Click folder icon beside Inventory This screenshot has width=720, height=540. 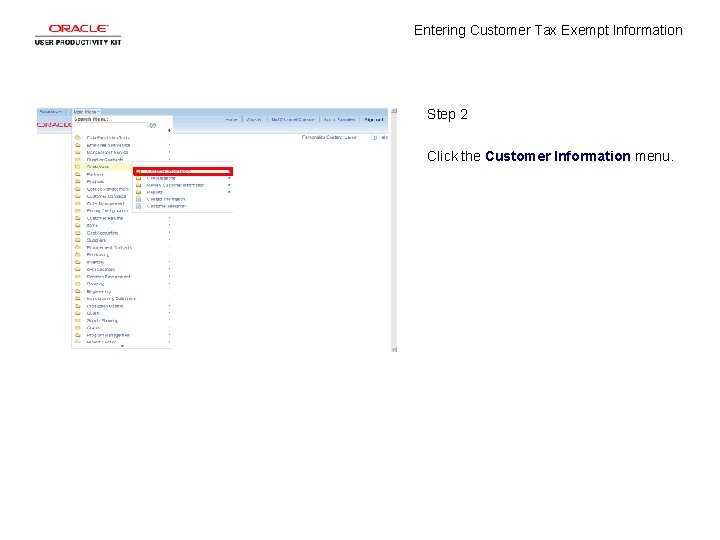pos(78,262)
